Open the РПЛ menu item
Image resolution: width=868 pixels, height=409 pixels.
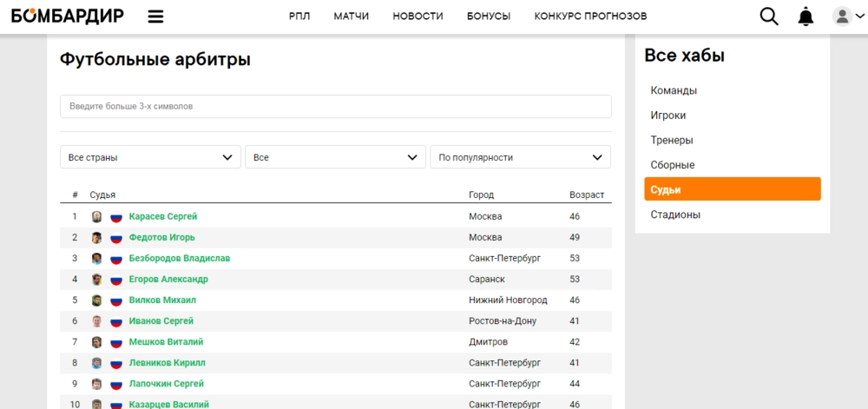tap(299, 16)
